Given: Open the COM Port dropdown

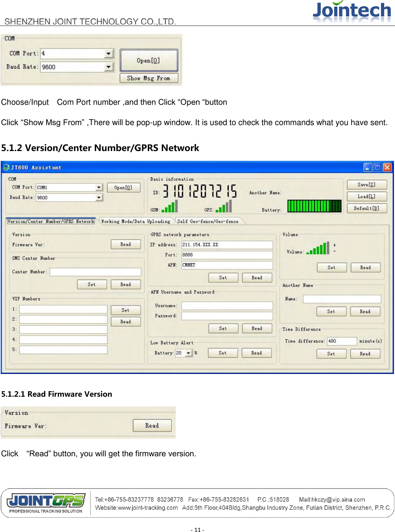Looking at the screenshot, I should tap(99, 187).
